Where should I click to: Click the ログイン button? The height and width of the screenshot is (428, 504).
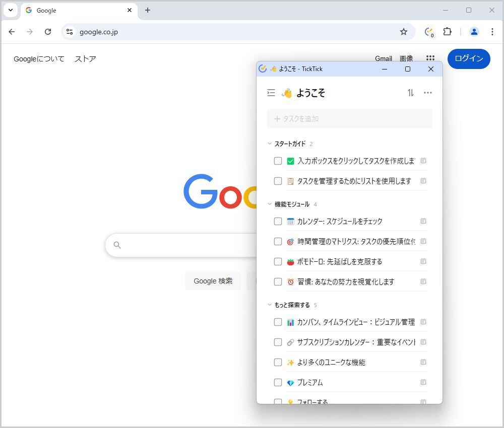469,58
